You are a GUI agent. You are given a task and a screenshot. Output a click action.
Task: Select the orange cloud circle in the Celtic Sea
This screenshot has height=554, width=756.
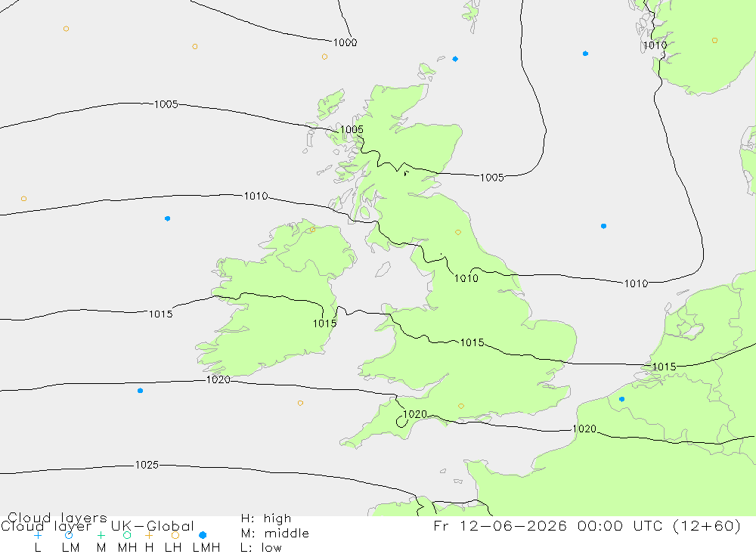coord(300,403)
